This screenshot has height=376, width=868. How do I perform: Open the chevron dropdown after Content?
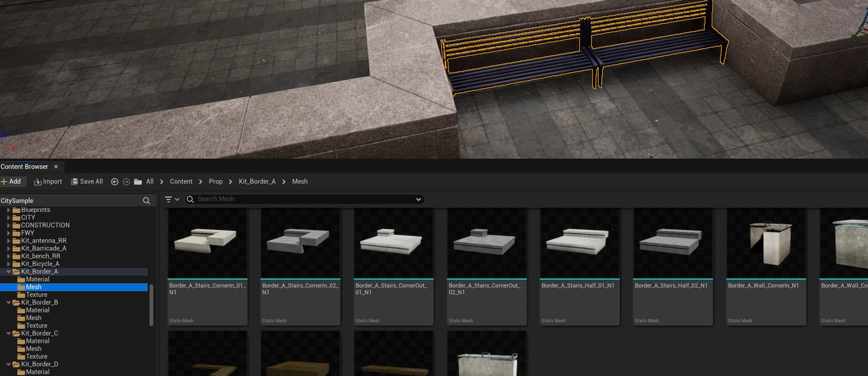click(201, 182)
